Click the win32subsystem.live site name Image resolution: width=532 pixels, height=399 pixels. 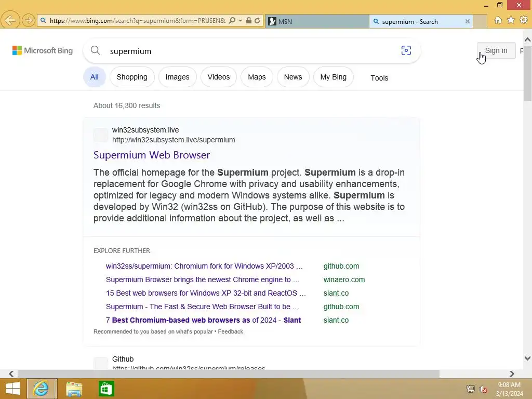[145, 130]
